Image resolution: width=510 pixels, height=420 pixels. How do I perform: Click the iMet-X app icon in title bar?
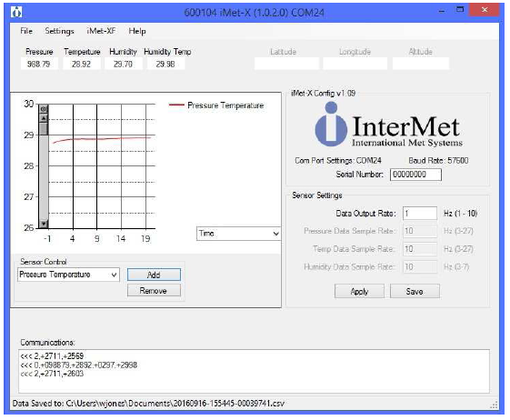[16, 13]
